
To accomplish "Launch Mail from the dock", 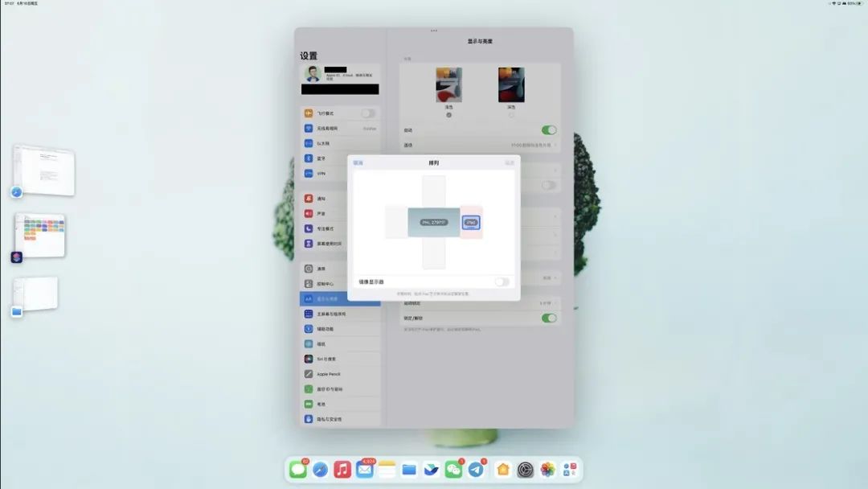I will tap(364, 470).
